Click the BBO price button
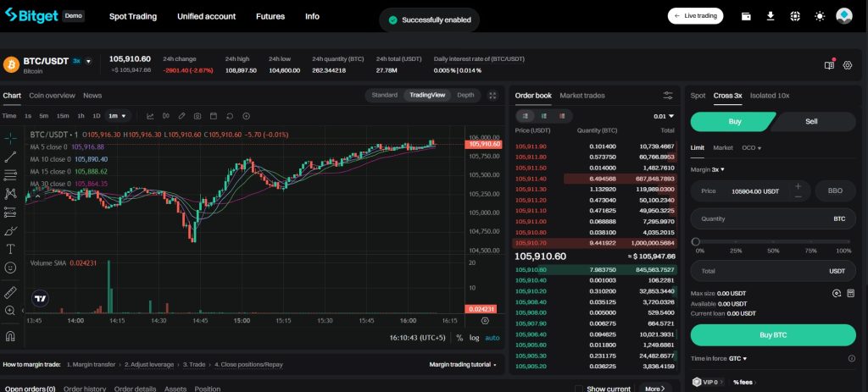 click(835, 190)
